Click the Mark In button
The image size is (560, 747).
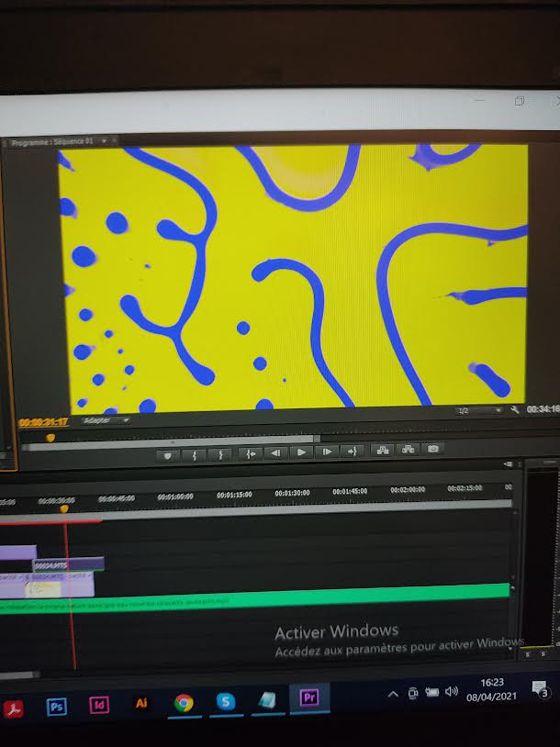[194, 454]
